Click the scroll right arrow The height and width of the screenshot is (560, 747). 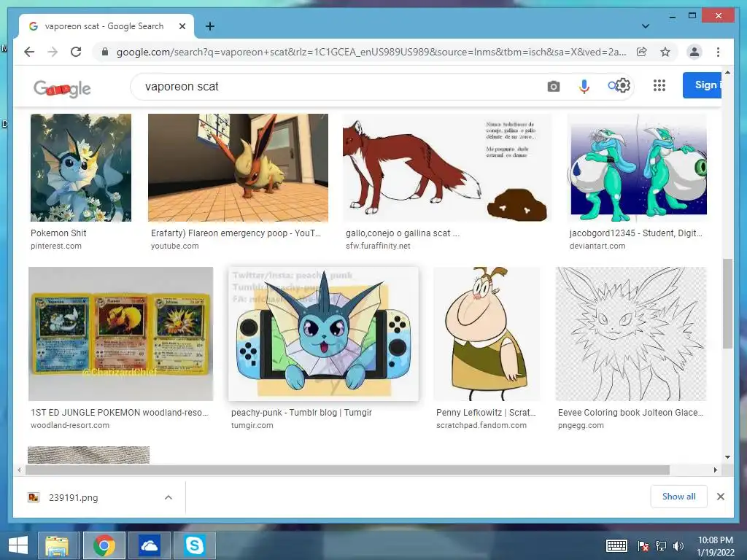tap(715, 470)
